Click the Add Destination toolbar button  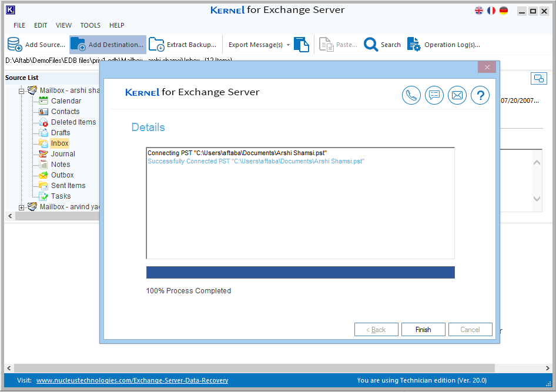pos(108,45)
